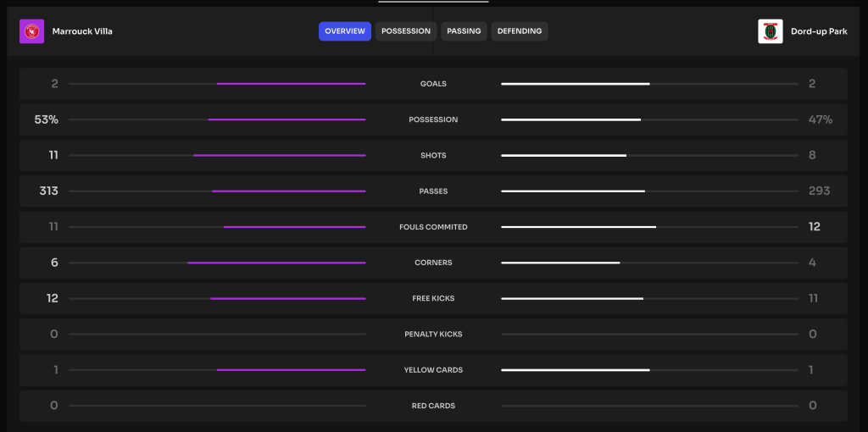Click the Fouls Commited label
The width and height of the screenshot is (868, 432).
[x=433, y=227]
